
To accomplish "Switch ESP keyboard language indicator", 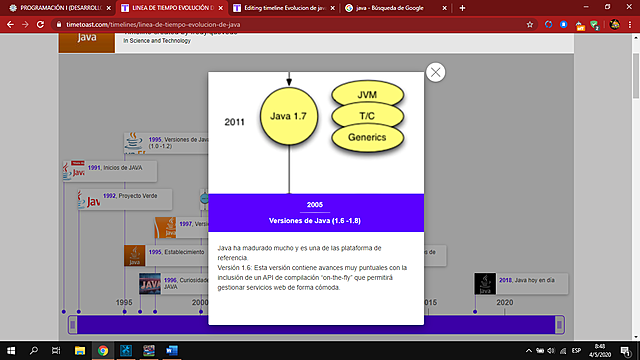I will coord(576,351).
